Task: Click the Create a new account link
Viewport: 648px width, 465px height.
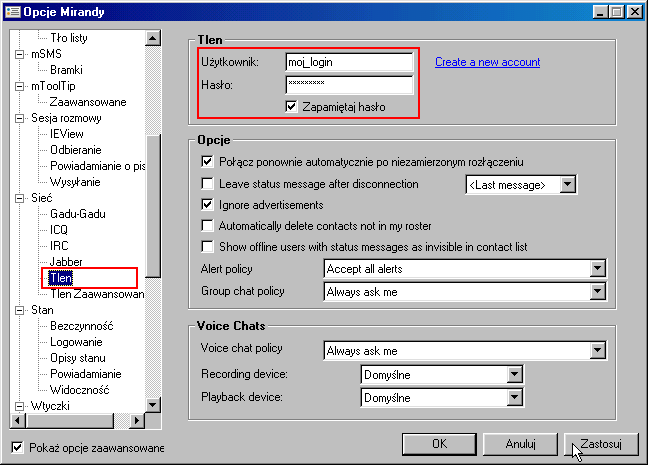Action: (x=487, y=62)
